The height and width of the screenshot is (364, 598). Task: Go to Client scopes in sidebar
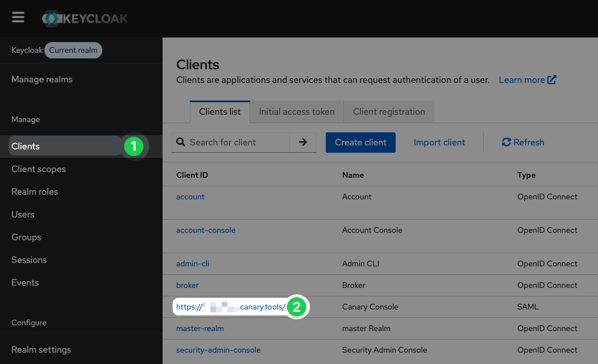click(x=39, y=169)
